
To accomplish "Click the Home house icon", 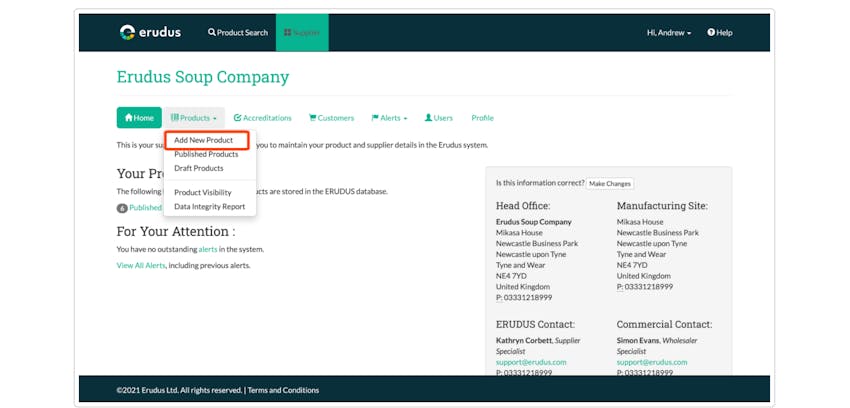I will point(129,118).
